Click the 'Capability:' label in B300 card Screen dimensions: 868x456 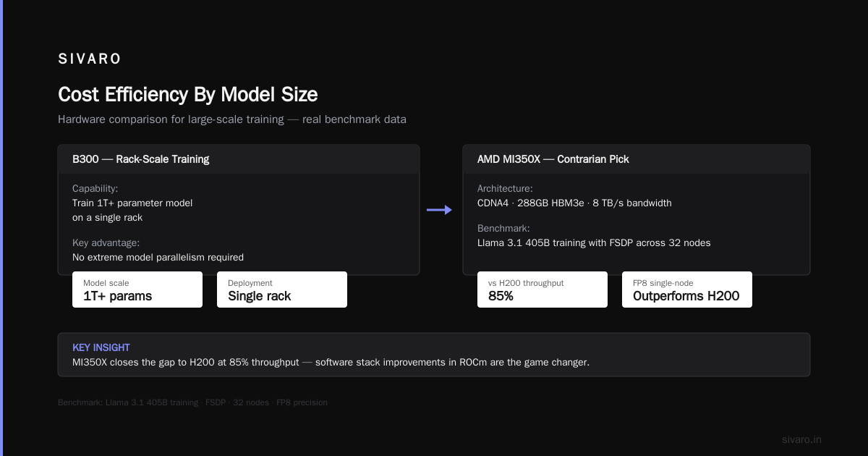click(x=95, y=188)
